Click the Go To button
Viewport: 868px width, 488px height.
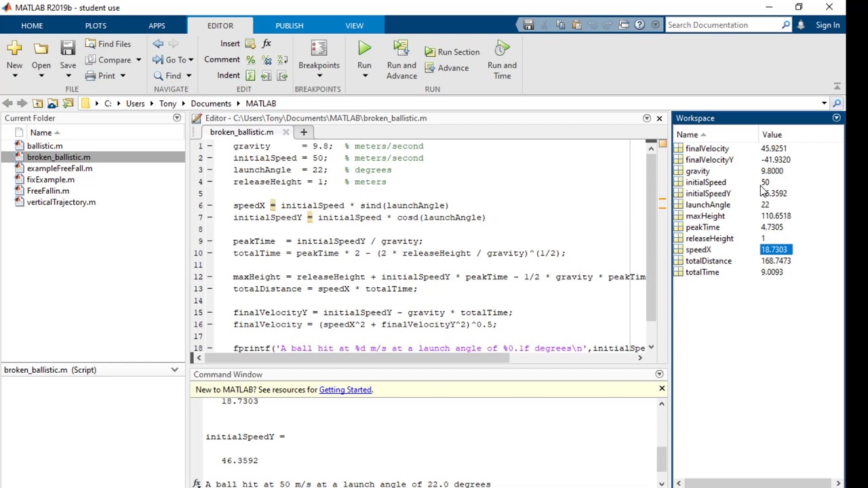(x=171, y=60)
